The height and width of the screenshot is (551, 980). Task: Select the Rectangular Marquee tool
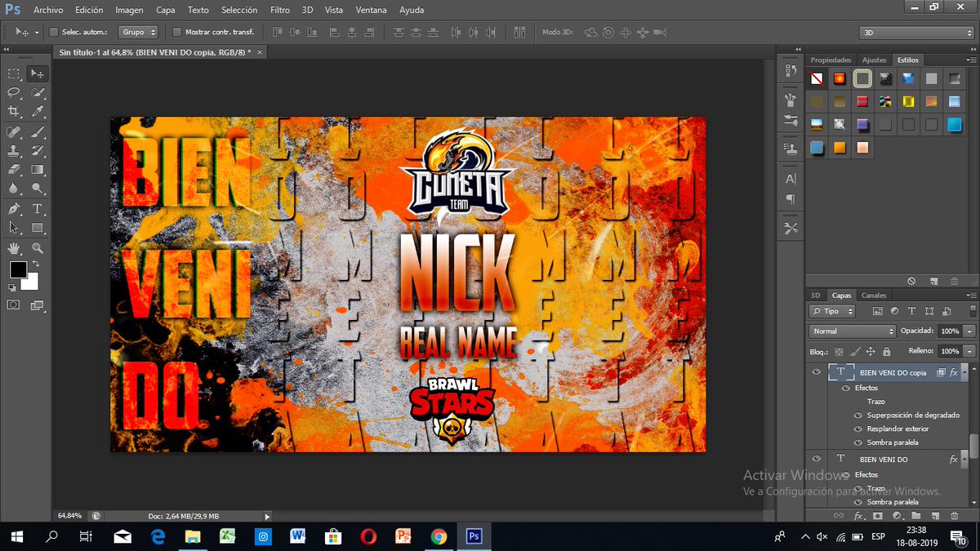(x=14, y=74)
